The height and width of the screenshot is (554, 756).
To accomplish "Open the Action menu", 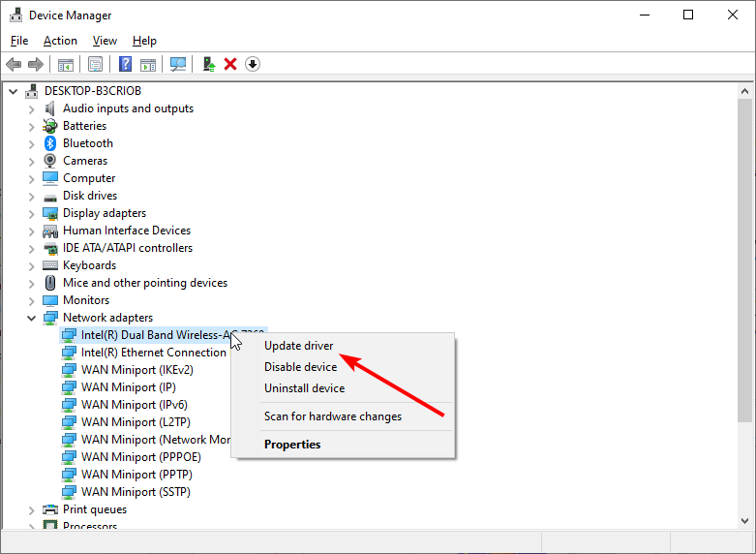I will pyautogui.click(x=60, y=41).
